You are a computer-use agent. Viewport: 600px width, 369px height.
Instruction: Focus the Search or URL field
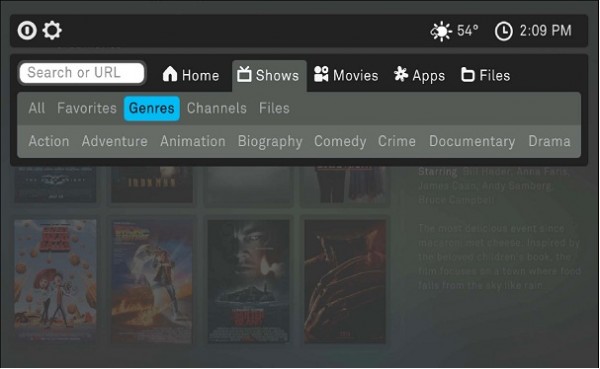(x=82, y=73)
